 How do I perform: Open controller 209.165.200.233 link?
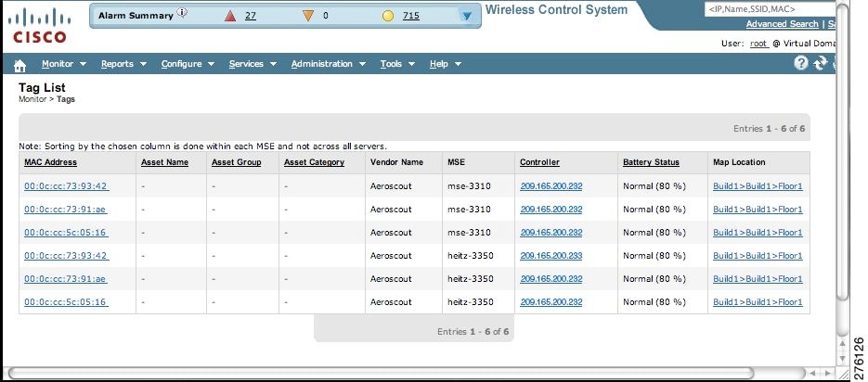(551, 256)
